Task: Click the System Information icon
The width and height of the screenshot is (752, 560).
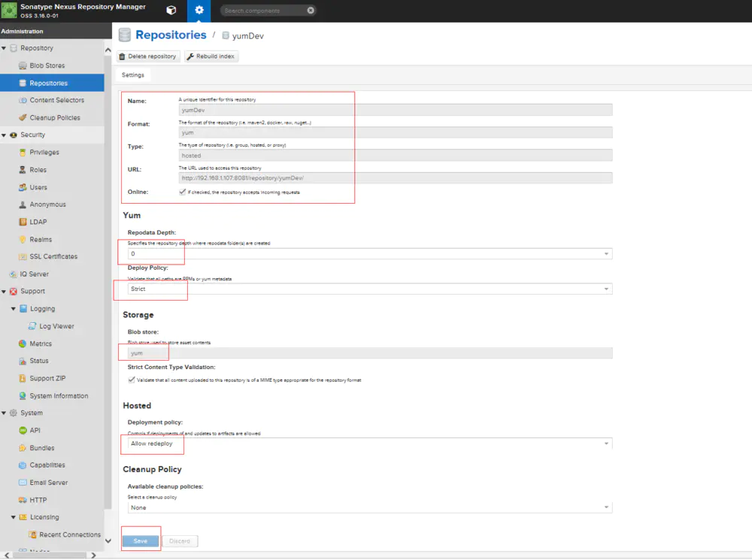Action: pos(23,396)
